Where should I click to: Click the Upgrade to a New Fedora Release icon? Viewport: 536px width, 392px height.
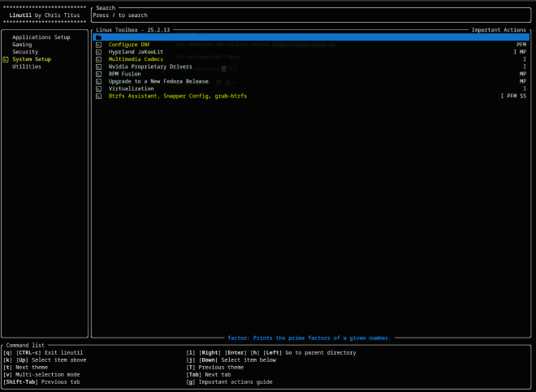[98, 81]
